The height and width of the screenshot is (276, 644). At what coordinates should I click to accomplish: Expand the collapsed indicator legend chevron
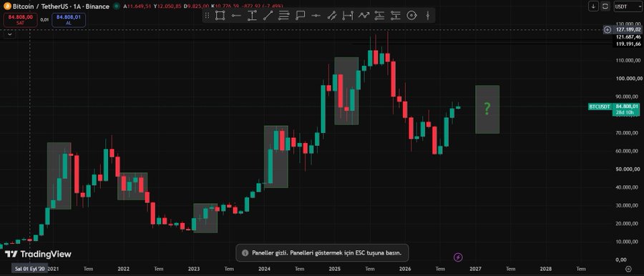9,34
